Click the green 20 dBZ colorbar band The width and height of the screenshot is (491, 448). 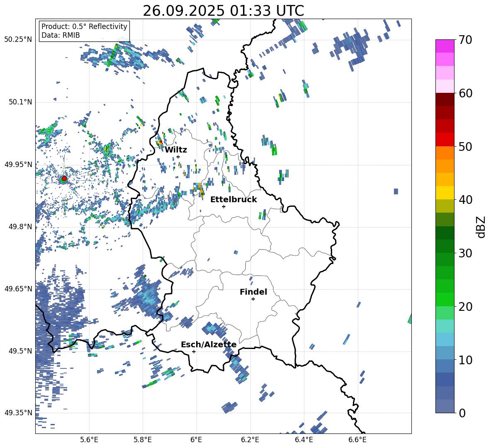tap(445, 300)
